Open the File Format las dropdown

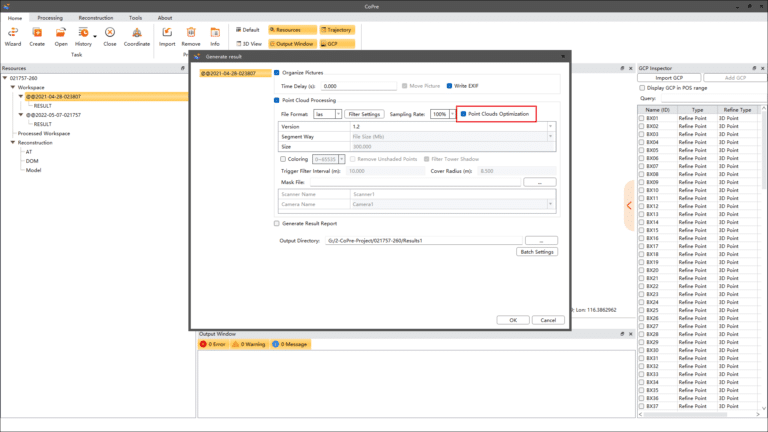point(337,114)
